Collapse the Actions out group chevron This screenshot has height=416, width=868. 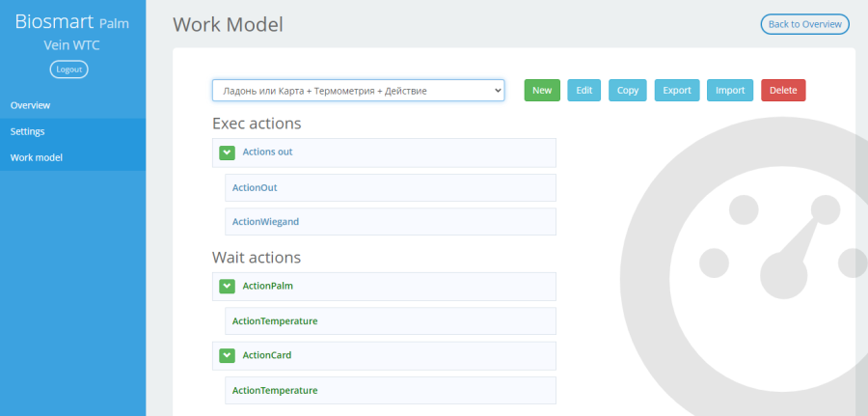(227, 153)
